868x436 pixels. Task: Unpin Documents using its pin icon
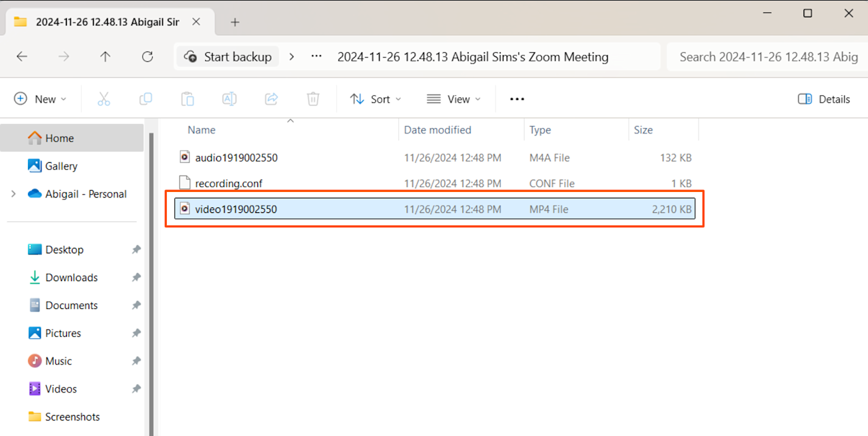tap(136, 305)
